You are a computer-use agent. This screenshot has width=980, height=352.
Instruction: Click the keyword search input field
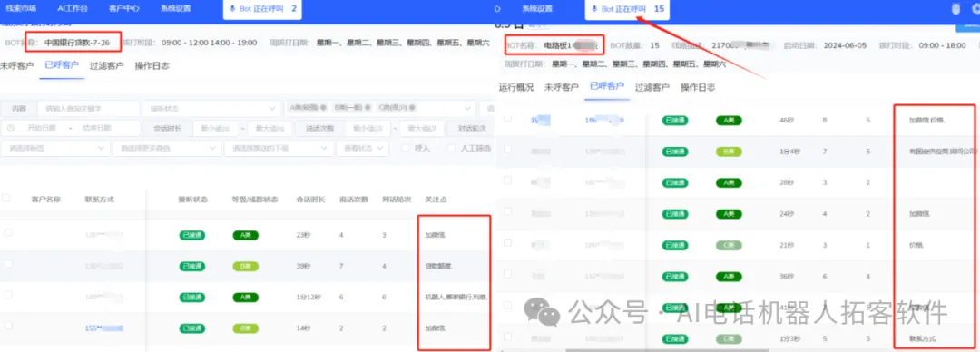pos(88,108)
